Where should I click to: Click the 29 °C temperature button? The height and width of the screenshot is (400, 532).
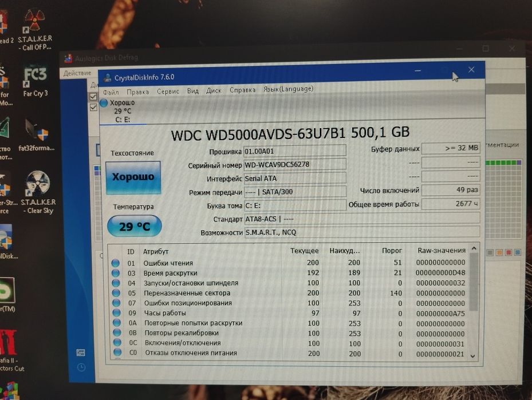(135, 226)
